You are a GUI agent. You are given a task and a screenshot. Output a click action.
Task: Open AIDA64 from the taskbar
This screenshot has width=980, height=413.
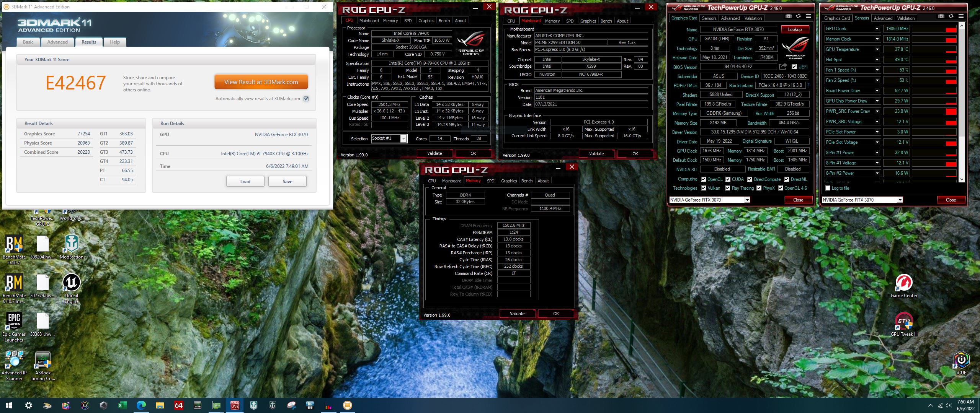(x=178, y=405)
